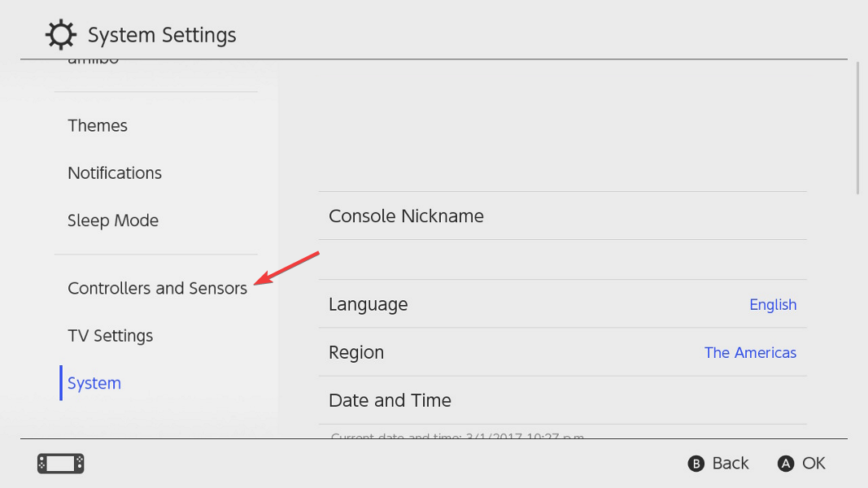Click the vertical scrollbar on the right
The height and width of the screenshot is (488, 868).
click(x=858, y=129)
